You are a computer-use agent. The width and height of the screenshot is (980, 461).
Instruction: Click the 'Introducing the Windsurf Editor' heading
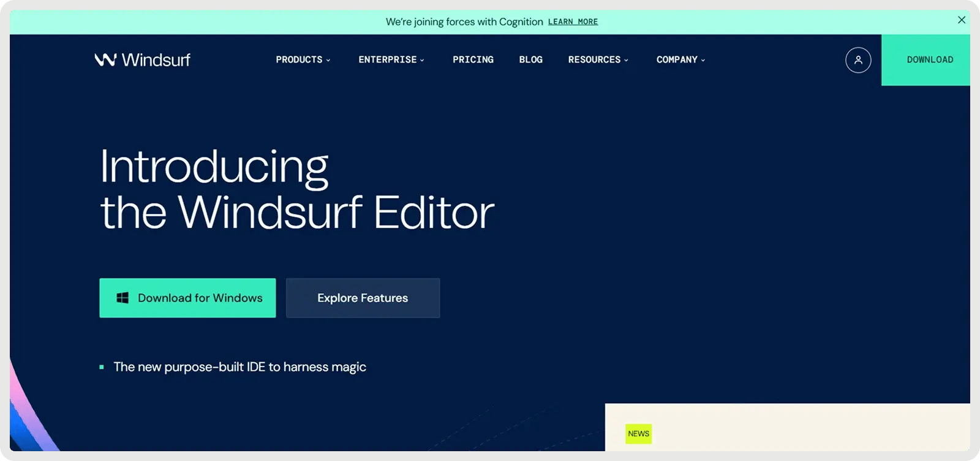(x=297, y=189)
